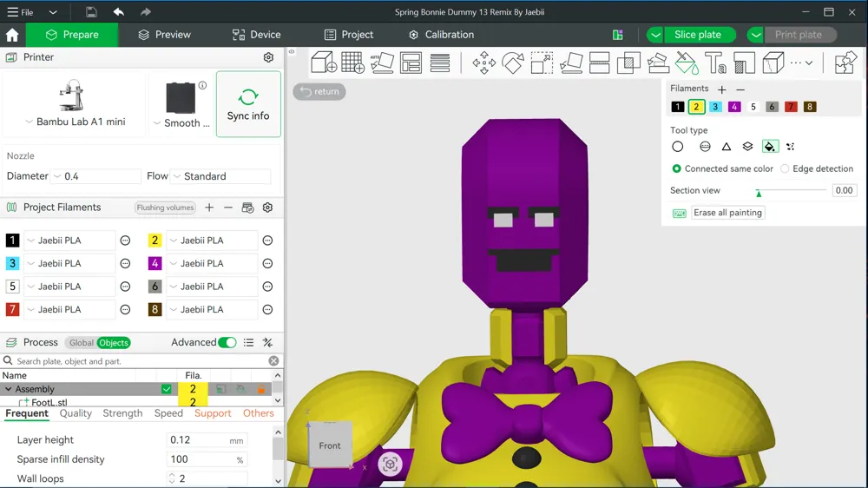This screenshot has height=488, width=868.
Task: Switch to the Device tab
Action: pyautogui.click(x=256, y=35)
